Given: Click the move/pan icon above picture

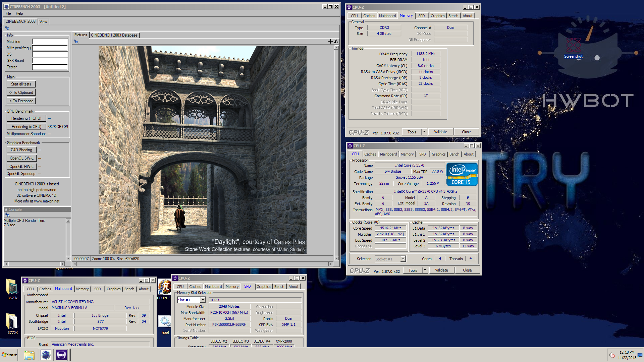Looking at the screenshot, I should [x=330, y=41].
